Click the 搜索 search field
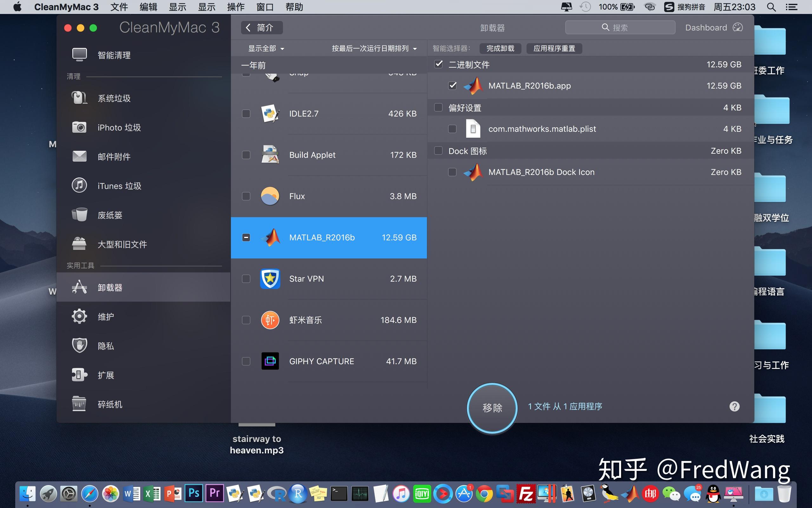 620,28
